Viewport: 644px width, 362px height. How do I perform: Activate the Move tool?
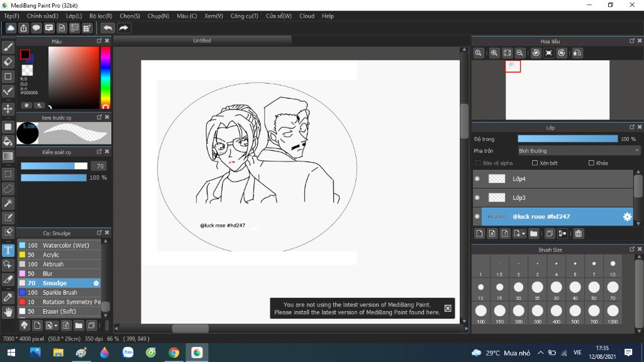pyautogui.click(x=8, y=109)
